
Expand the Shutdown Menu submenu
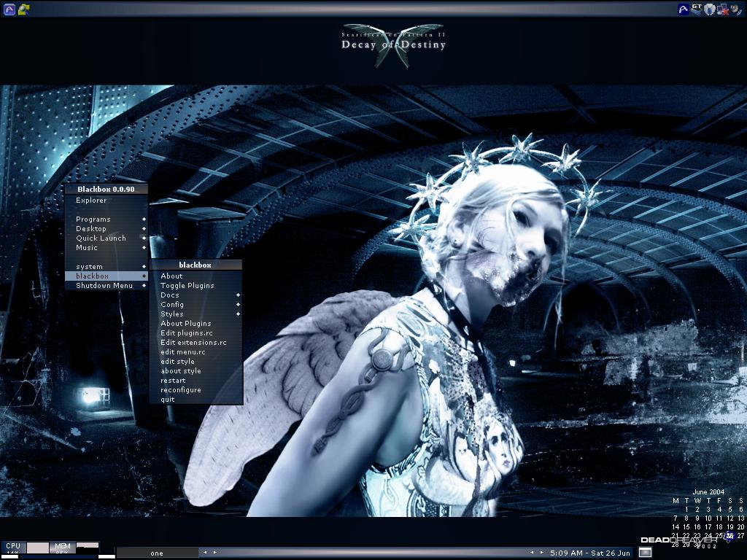(107, 286)
